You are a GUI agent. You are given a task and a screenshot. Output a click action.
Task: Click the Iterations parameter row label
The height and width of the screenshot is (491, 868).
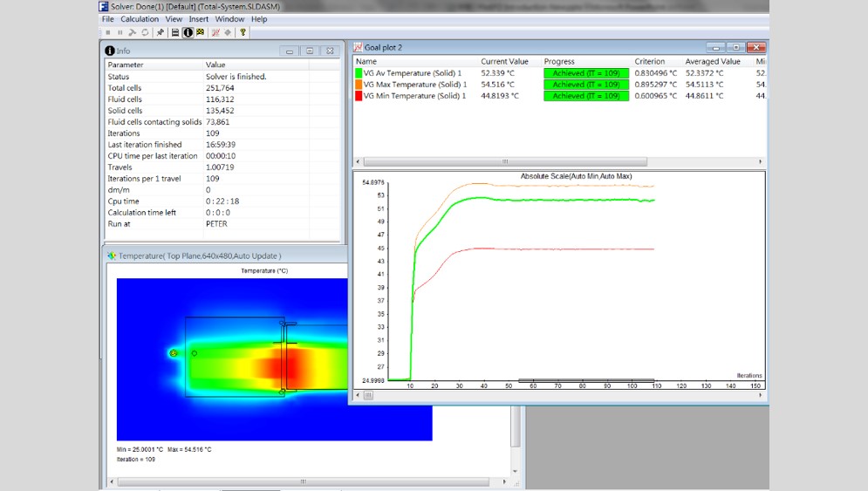124,133
